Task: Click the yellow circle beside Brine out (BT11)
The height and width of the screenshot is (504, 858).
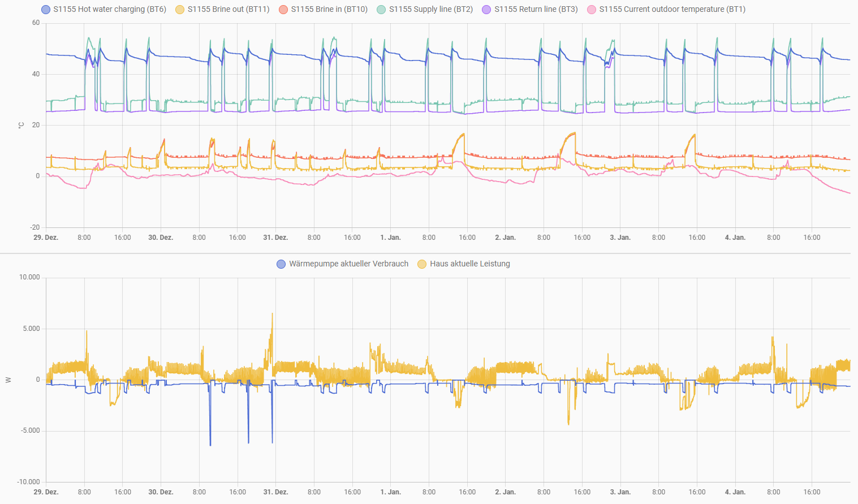Action: coord(180,10)
